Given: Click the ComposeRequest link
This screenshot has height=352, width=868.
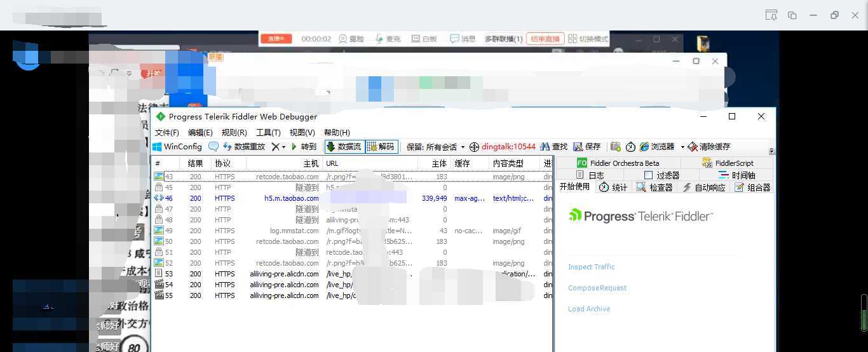Looking at the screenshot, I should (597, 288).
